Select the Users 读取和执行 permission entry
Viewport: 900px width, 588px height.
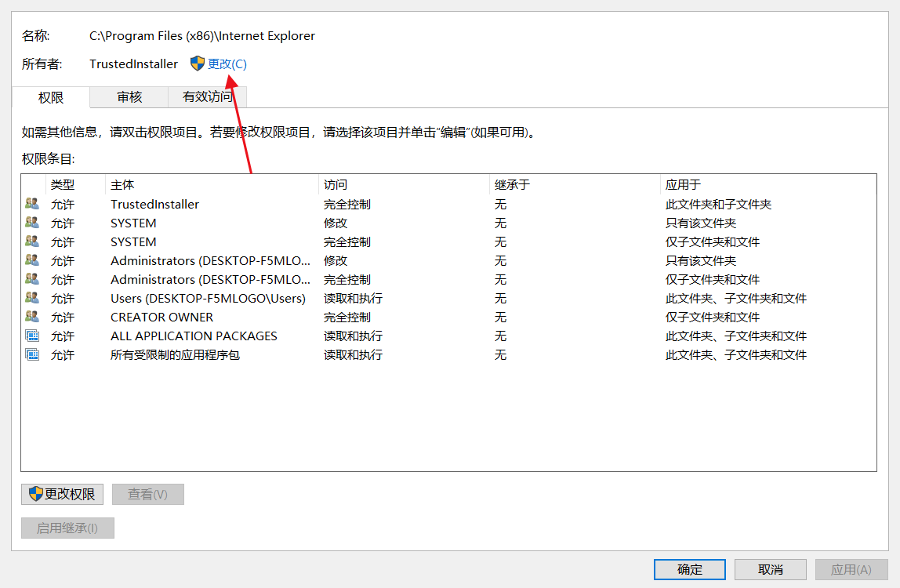(235, 297)
